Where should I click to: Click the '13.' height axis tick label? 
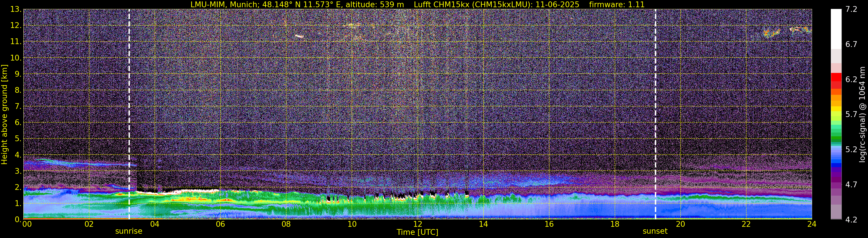tap(16, 9)
